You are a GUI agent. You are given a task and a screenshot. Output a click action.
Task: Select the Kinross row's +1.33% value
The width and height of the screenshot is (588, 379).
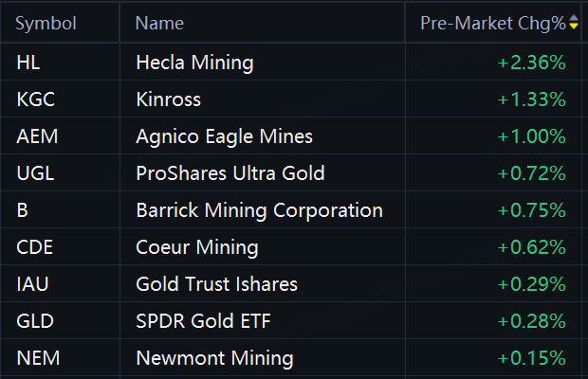531,99
